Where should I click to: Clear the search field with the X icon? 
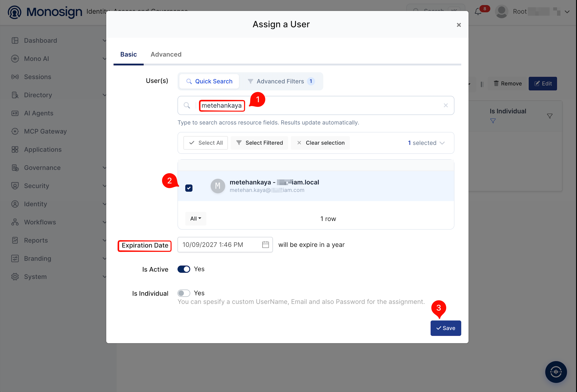(446, 105)
